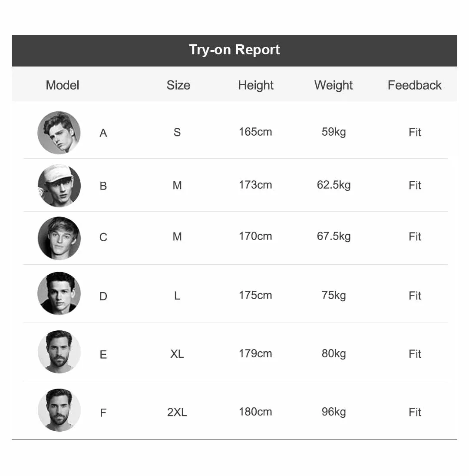
Task: Click the 175cm height cell
Action: [255, 295]
